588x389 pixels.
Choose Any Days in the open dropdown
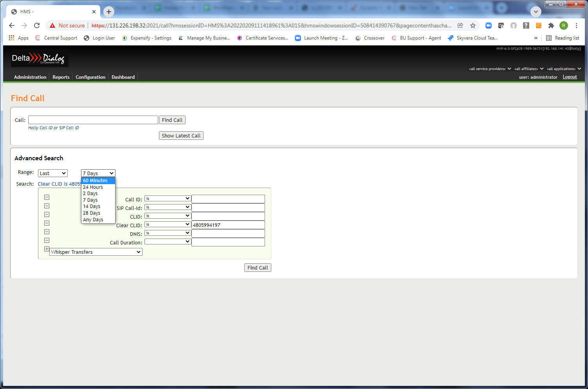93,220
